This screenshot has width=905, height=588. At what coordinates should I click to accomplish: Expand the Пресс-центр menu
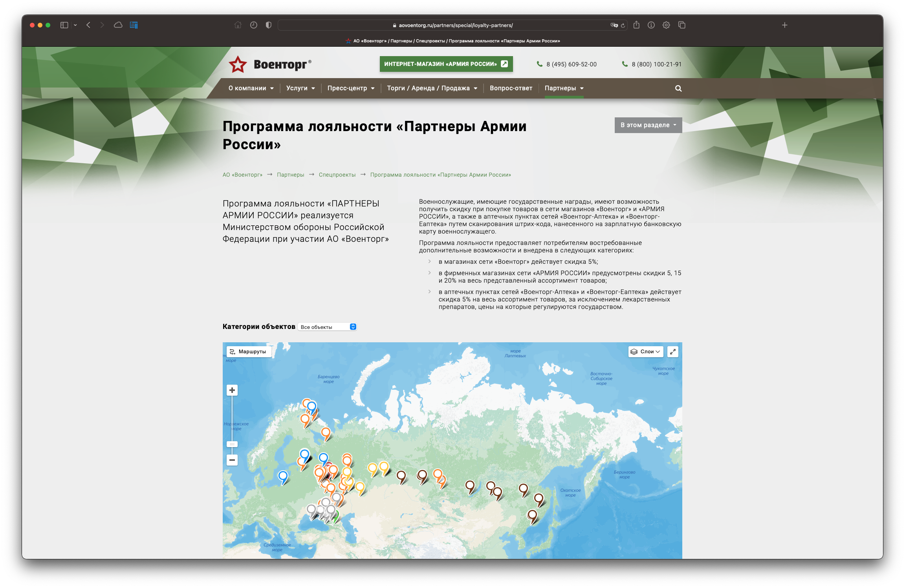pyautogui.click(x=351, y=88)
